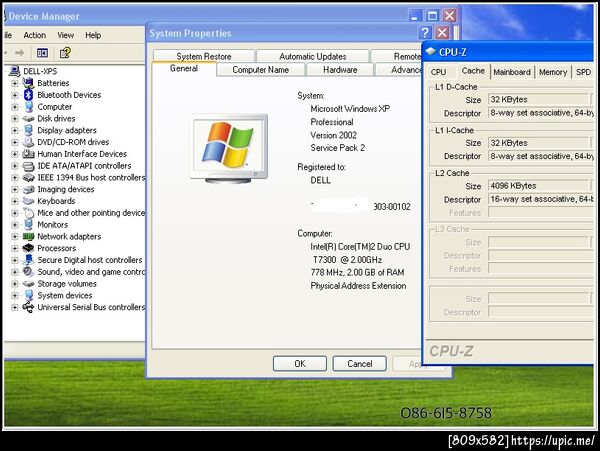Image resolution: width=600 pixels, height=451 pixels.
Task: Switch to the System Restore tab
Action: [x=204, y=56]
